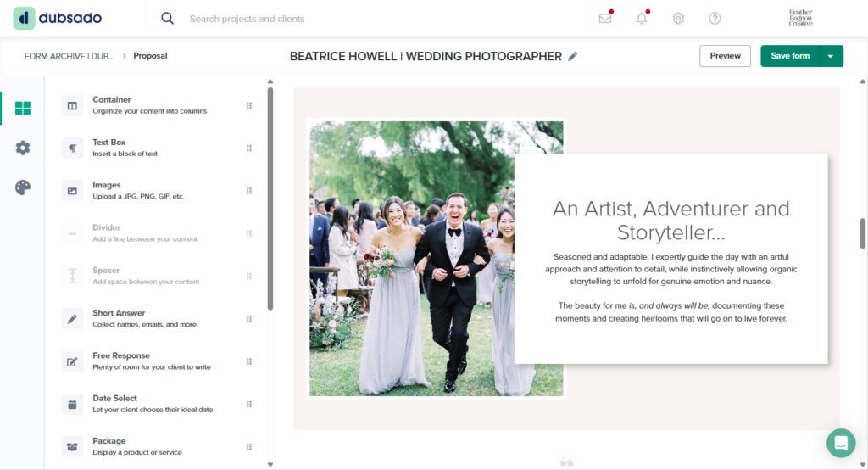The height and width of the screenshot is (470, 868).
Task: Open the chat support bubble
Action: tap(841, 443)
